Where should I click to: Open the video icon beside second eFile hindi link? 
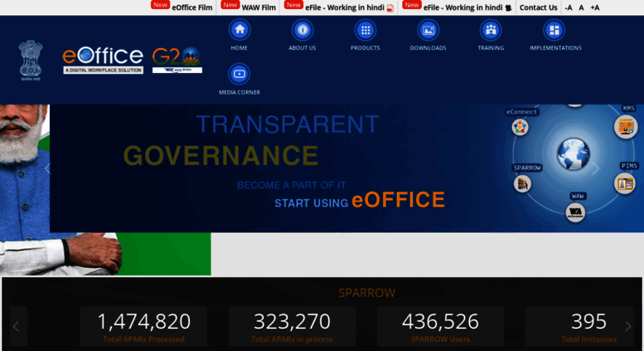coord(508,7)
